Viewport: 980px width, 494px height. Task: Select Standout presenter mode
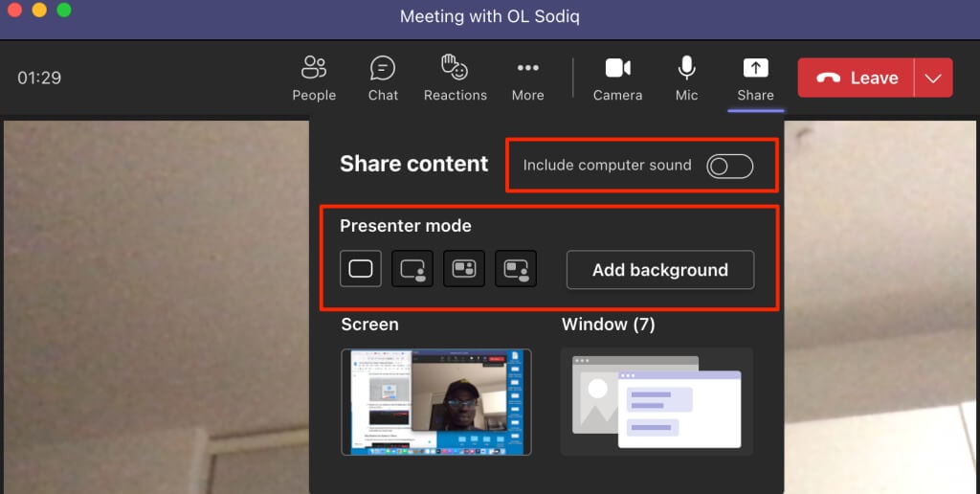coord(412,269)
